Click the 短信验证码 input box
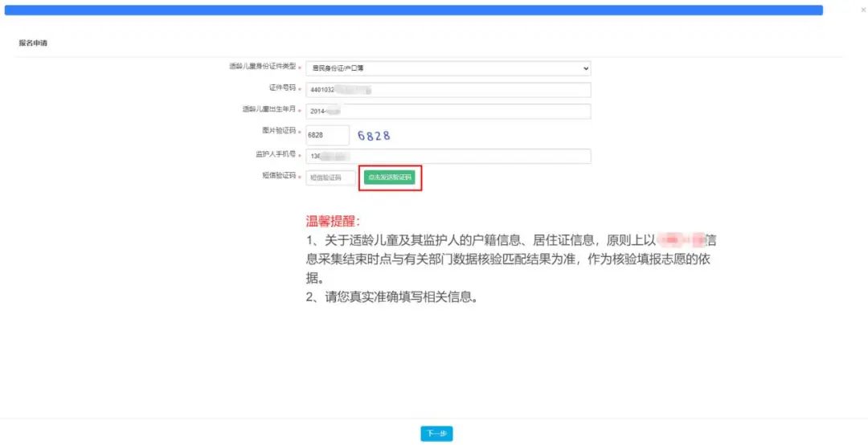Image resolution: width=868 pixels, height=445 pixels. point(330,178)
